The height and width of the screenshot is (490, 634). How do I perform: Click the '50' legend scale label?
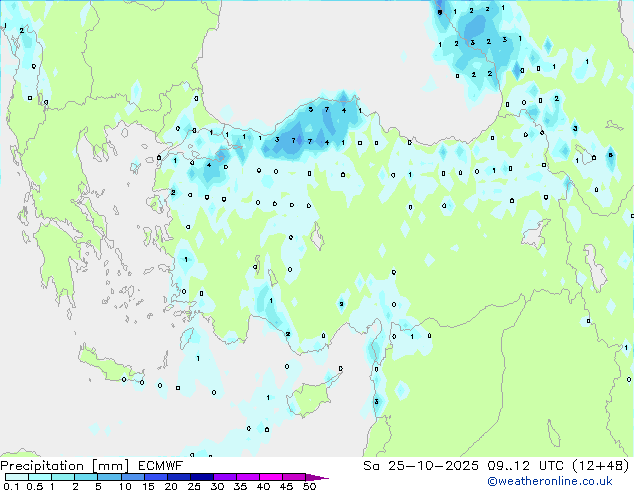click(310, 486)
